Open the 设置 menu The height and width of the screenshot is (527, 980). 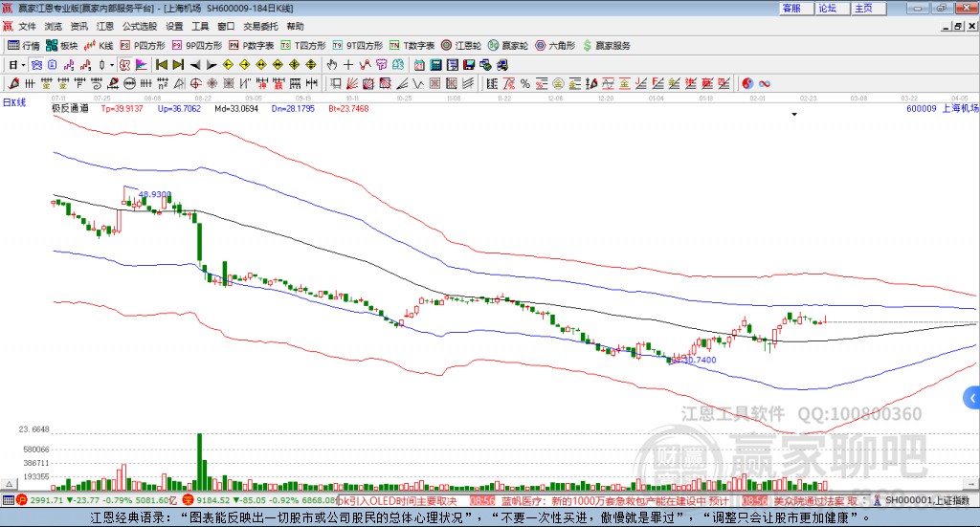pos(174,26)
